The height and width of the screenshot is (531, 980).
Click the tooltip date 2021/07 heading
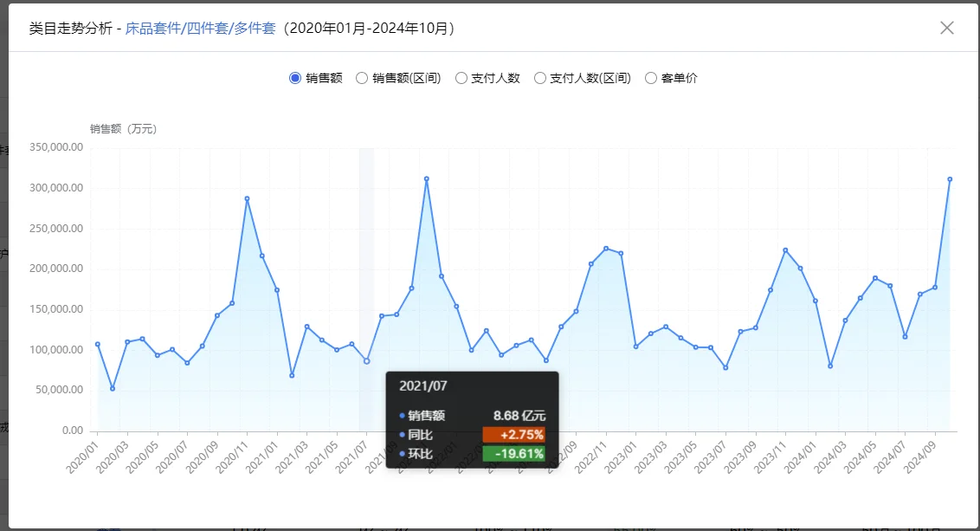[423, 385]
